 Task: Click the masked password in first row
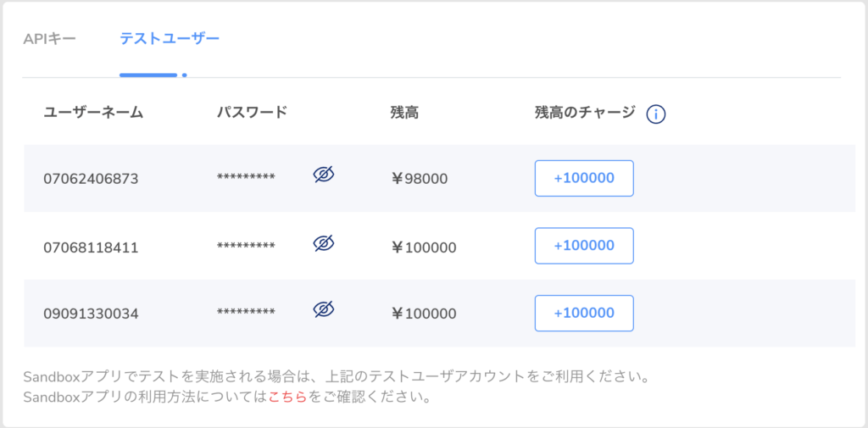pyautogui.click(x=246, y=178)
